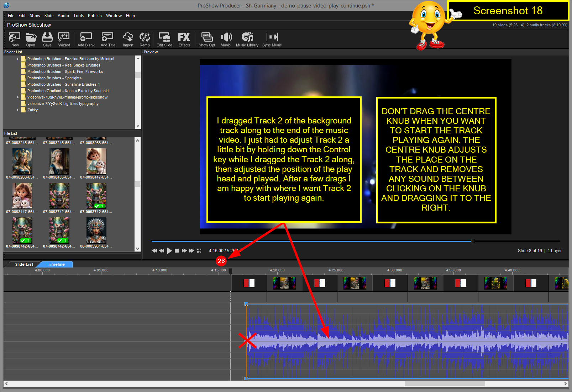Click the File List scroll down arrow
The width and height of the screenshot is (572, 392).
(138, 249)
